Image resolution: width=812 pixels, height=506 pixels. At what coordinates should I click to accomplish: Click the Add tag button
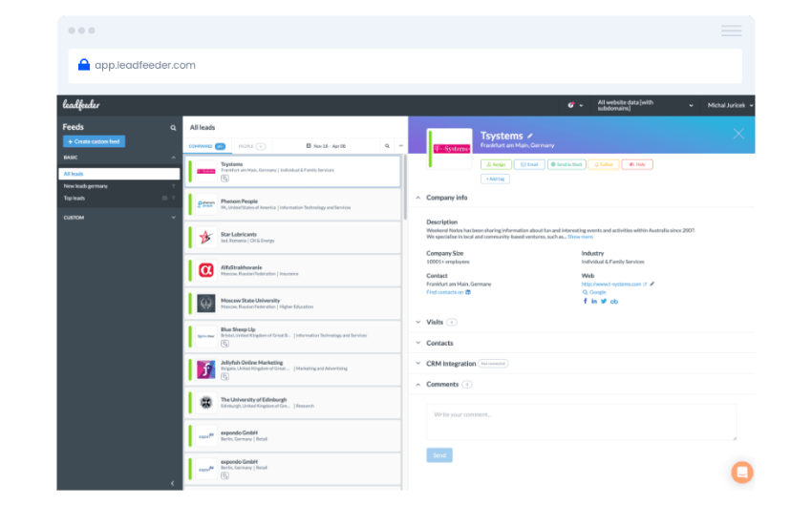point(495,179)
